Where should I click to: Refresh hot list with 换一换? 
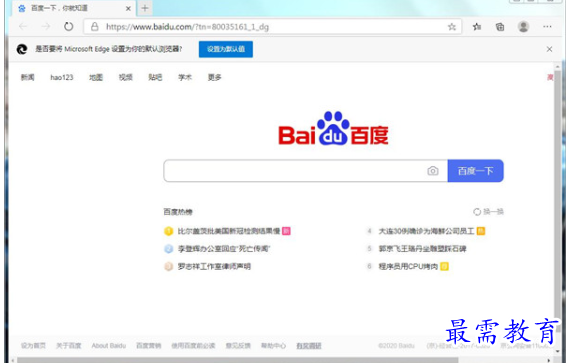[489, 212]
